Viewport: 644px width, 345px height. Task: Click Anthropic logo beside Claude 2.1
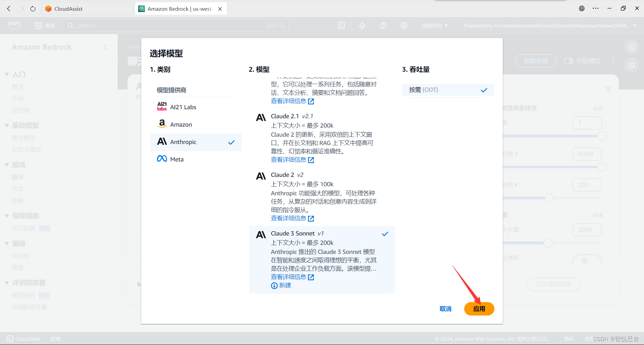point(261,118)
